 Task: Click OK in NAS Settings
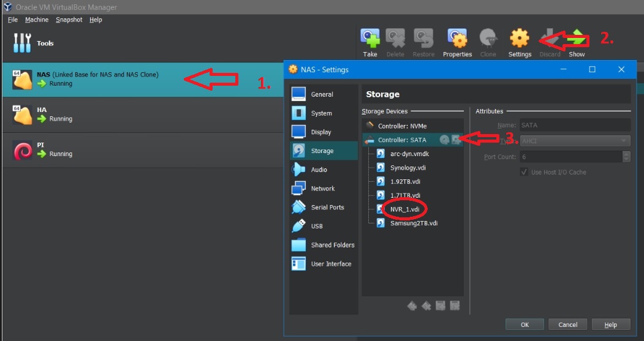point(525,324)
